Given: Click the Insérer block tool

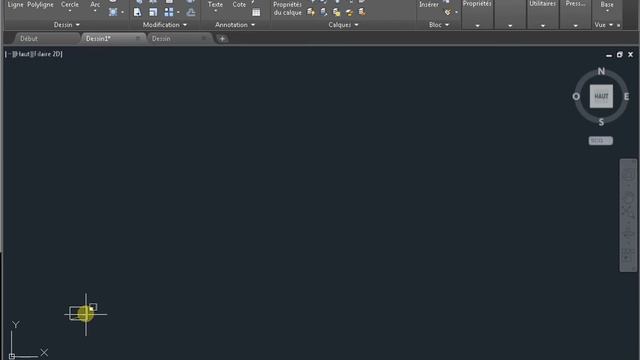Looking at the screenshot, I should pyautogui.click(x=429, y=4).
